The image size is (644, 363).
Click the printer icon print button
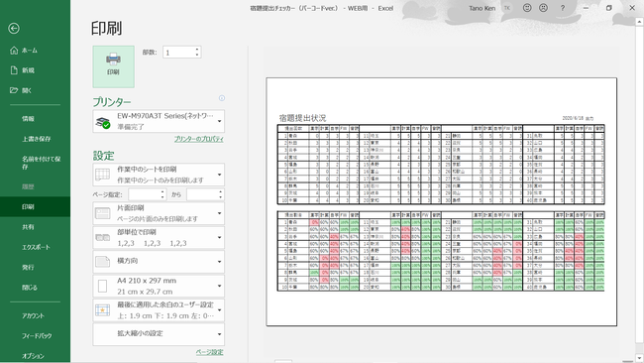click(x=113, y=66)
